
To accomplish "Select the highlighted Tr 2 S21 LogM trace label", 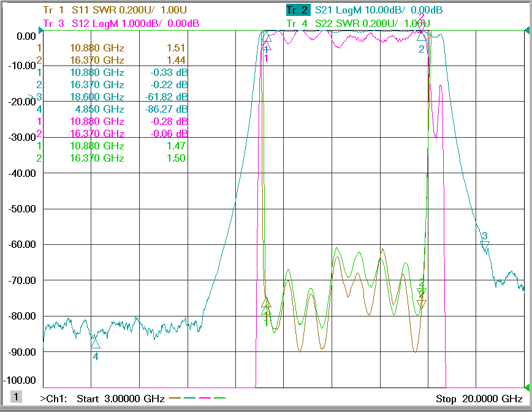I will [x=364, y=10].
